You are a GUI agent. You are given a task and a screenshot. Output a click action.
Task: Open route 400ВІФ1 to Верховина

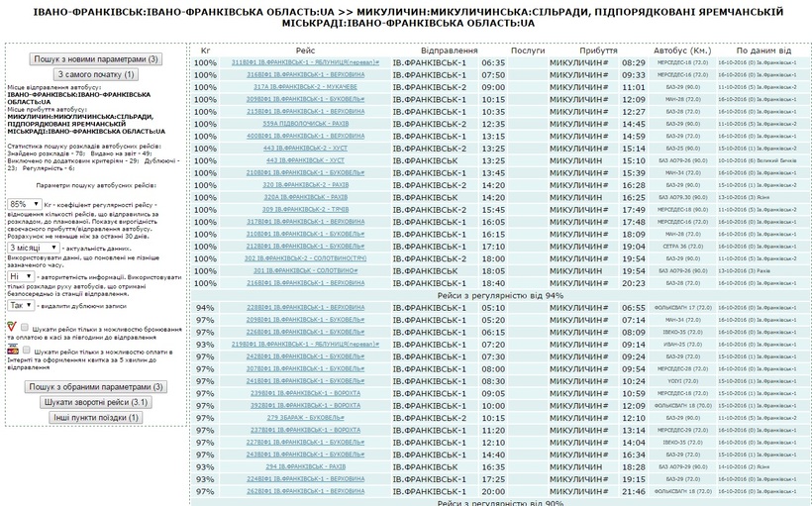[x=305, y=137]
